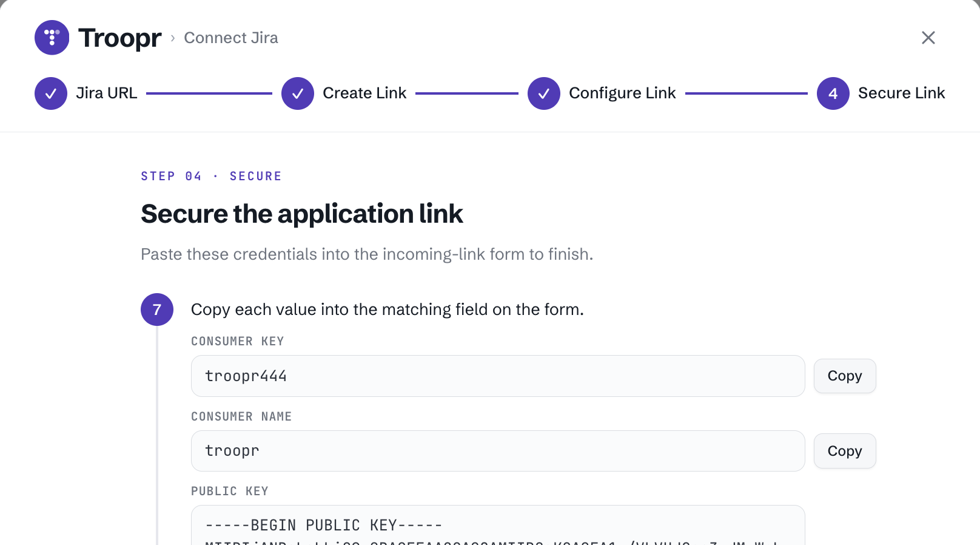Select the Secure Link step label
This screenshot has width=980, height=545.
(901, 93)
